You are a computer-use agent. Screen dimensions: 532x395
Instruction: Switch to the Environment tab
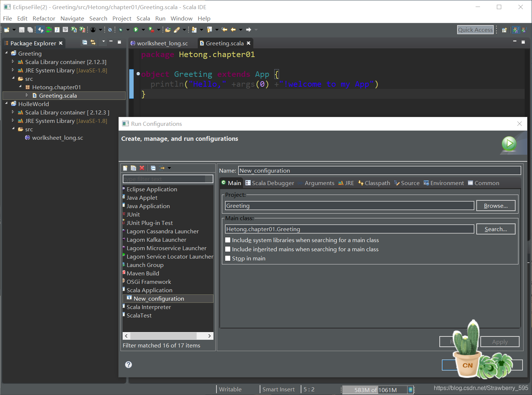[444, 183]
